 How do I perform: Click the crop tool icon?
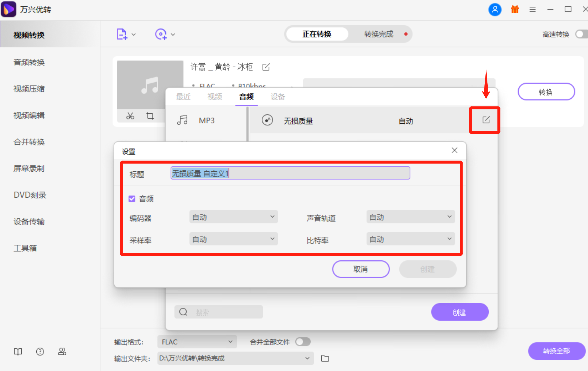point(150,116)
